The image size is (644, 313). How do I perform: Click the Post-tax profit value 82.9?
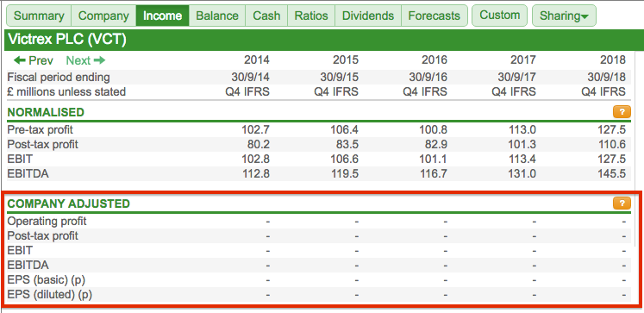click(436, 145)
